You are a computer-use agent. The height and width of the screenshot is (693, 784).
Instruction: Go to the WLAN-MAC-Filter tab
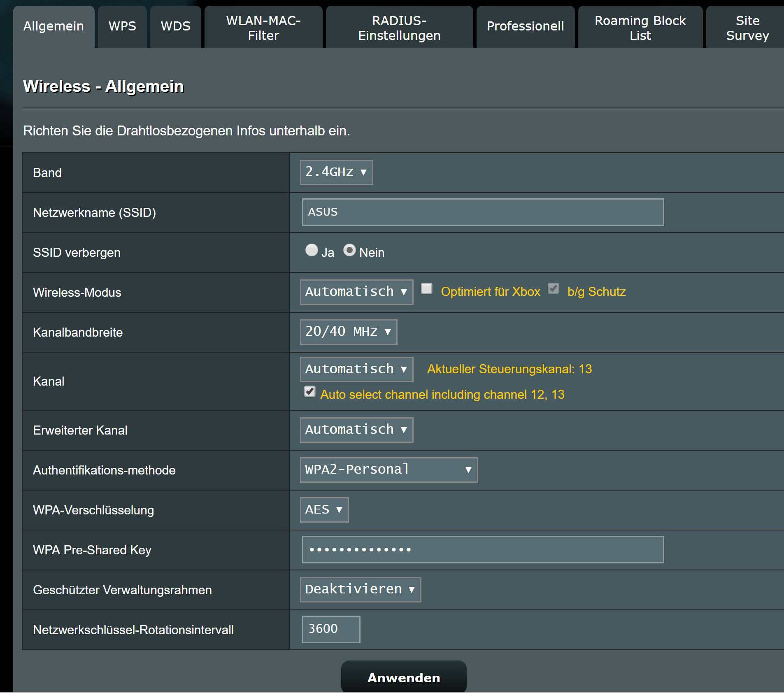click(x=263, y=28)
